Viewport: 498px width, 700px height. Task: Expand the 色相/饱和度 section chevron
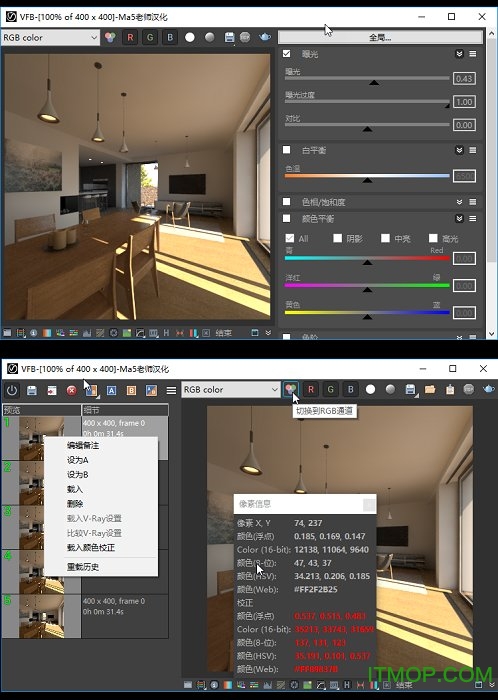[459, 202]
